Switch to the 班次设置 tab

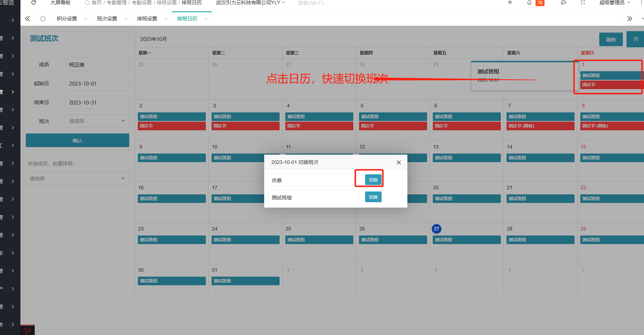tap(107, 19)
